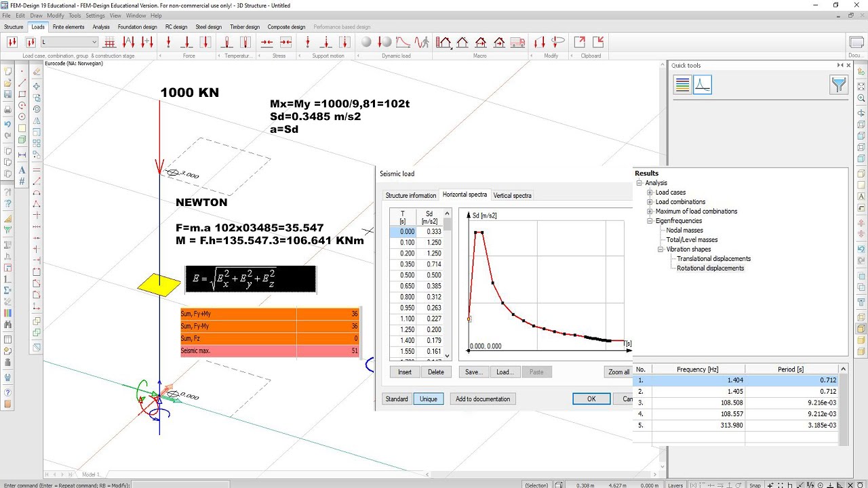Click the Save... button
Image resolution: width=868 pixels, height=488 pixels.
point(474,372)
